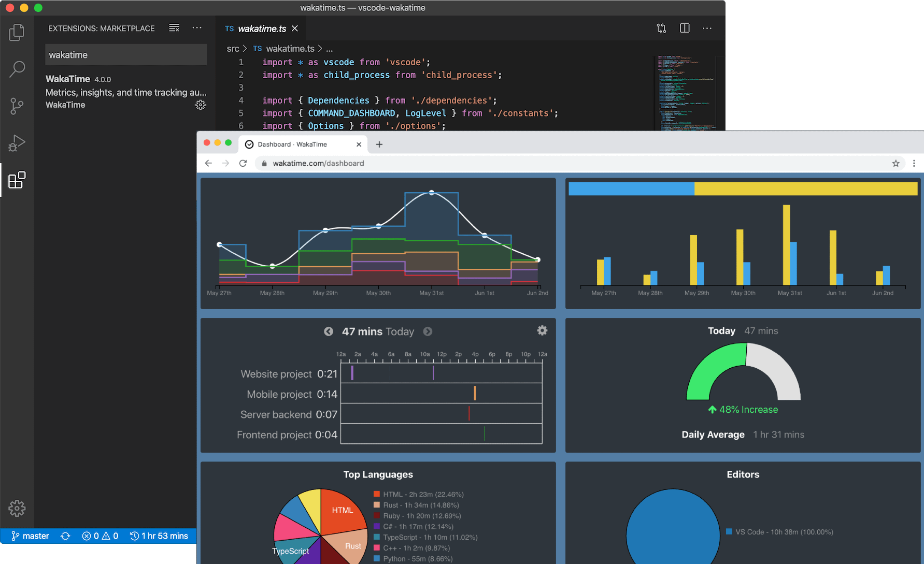The width and height of the screenshot is (924, 564).
Task: Bookmark page with star icon
Action: (x=895, y=164)
